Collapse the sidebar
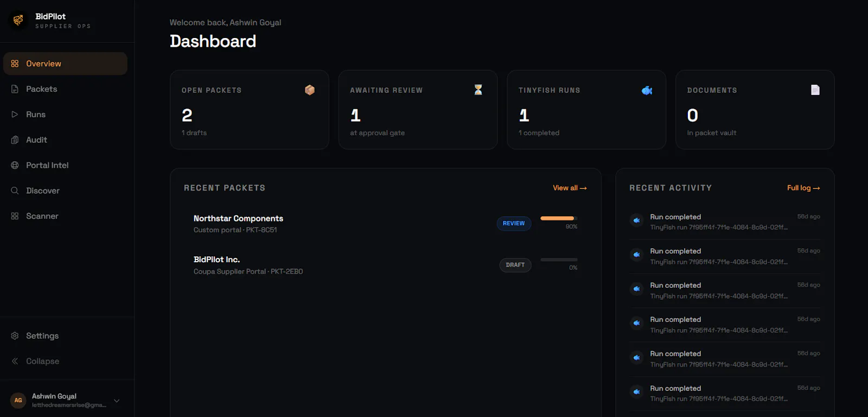This screenshot has height=417, width=868. [x=65, y=361]
